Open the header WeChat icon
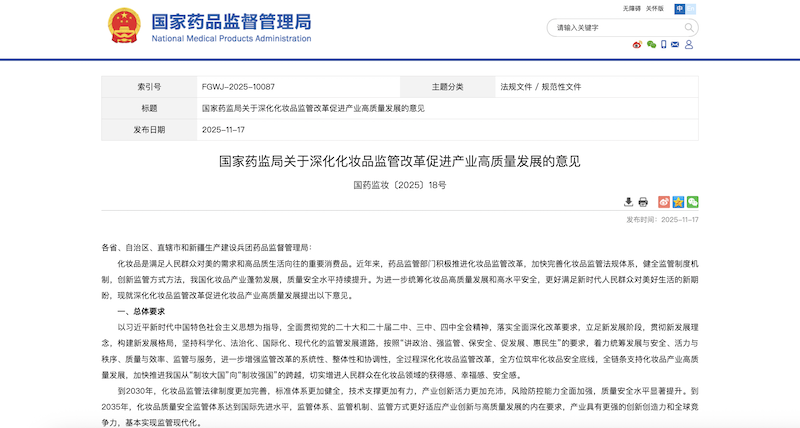 pos(651,45)
